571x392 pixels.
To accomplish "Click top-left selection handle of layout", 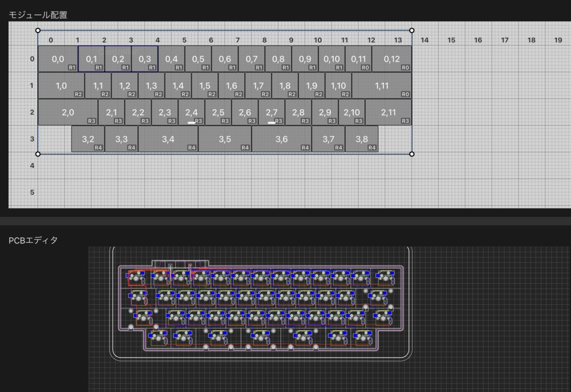I will pos(38,31).
